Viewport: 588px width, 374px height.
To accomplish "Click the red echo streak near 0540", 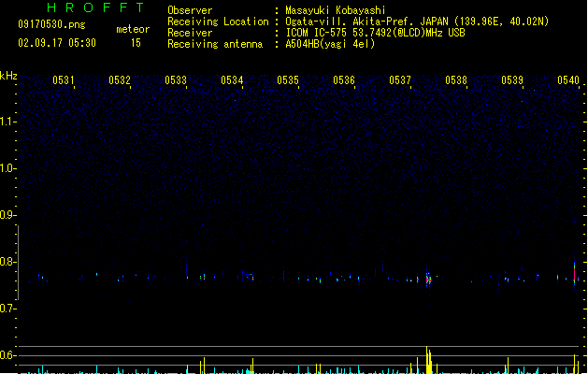I will [575, 274].
